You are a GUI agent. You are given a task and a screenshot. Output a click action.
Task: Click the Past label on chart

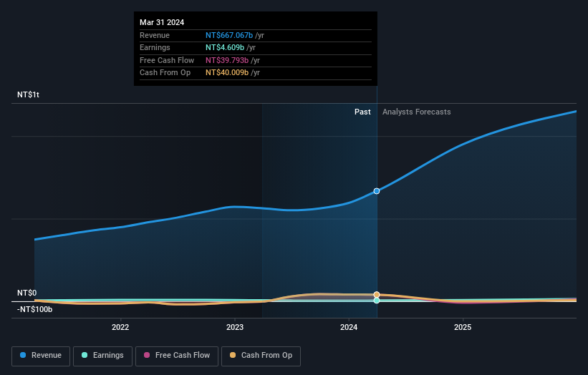coord(362,112)
